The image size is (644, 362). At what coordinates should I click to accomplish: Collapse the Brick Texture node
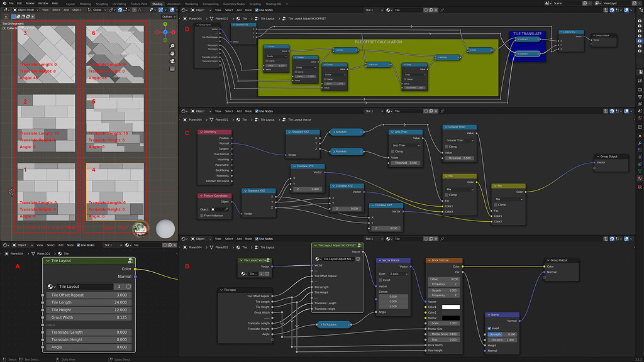pos(429,260)
